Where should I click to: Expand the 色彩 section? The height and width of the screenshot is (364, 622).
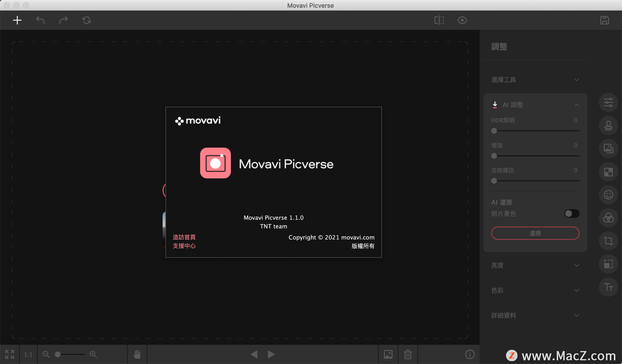[535, 290]
